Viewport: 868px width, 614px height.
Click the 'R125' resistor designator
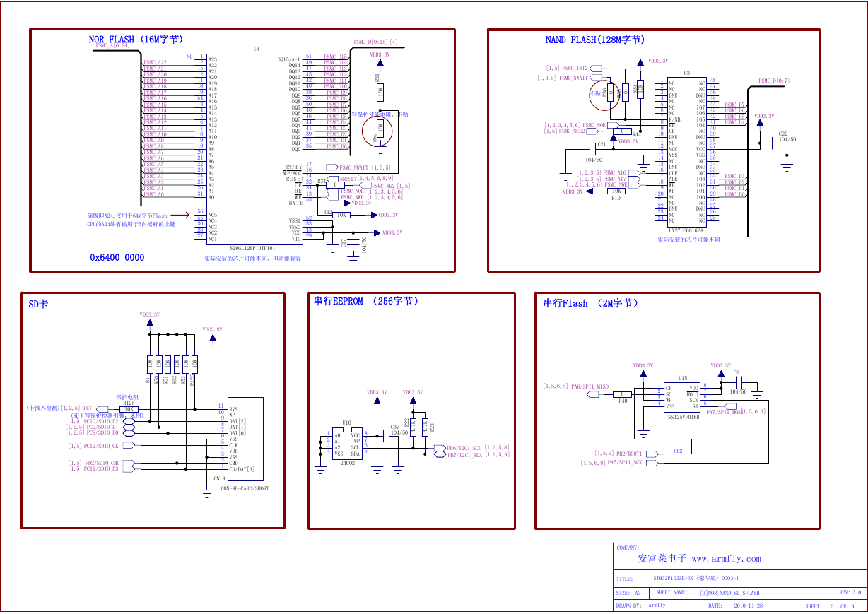click(129, 403)
